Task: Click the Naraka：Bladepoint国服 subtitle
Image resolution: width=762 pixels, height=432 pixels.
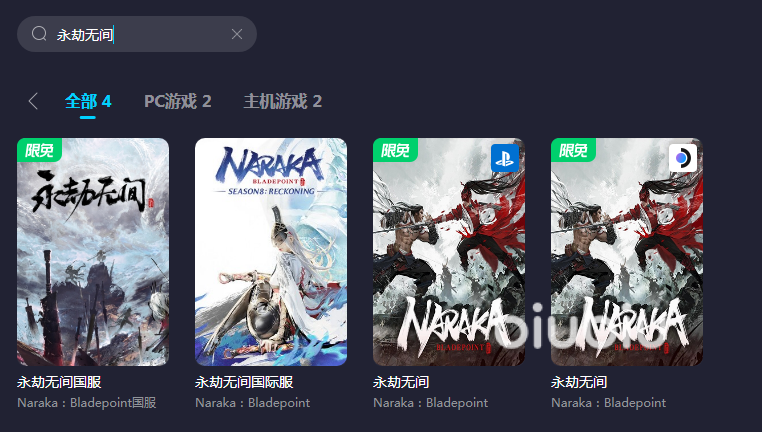Action: pyautogui.click(x=87, y=403)
